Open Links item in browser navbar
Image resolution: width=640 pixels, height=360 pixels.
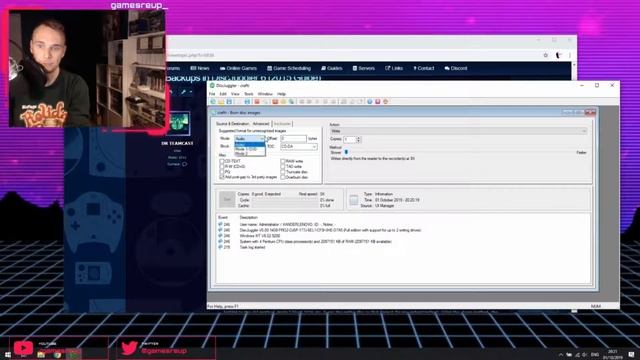point(394,68)
